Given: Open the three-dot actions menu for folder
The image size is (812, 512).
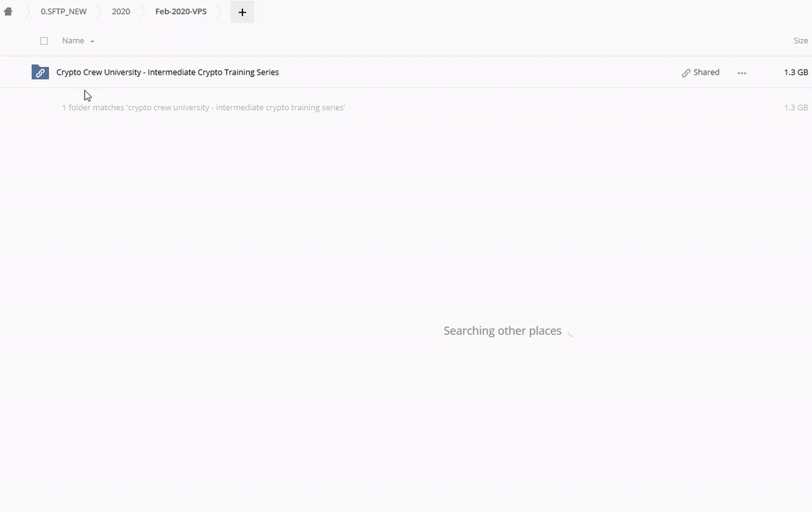Looking at the screenshot, I should click(742, 73).
